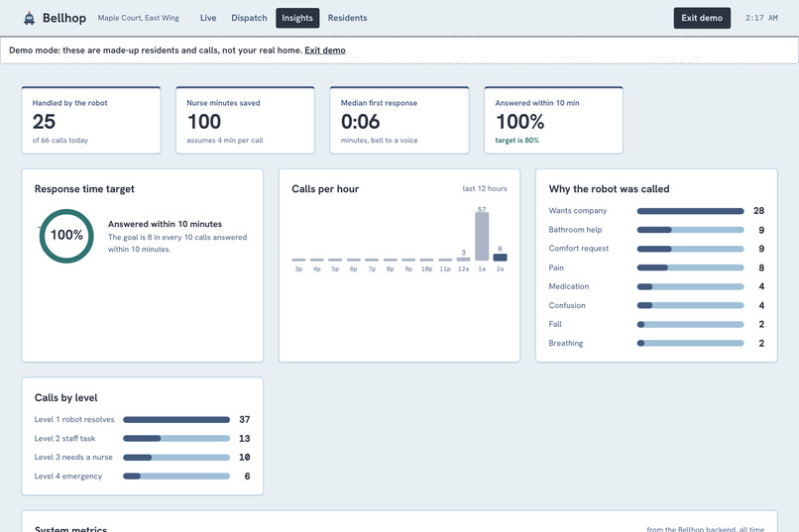799x532 pixels.
Task: Click the Median first response card
Action: click(x=399, y=120)
